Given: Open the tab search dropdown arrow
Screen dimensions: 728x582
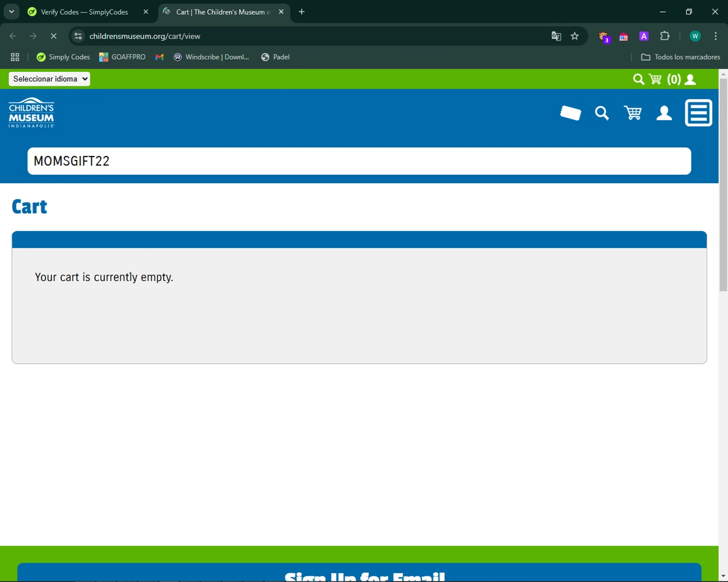Looking at the screenshot, I should click(11, 12).
